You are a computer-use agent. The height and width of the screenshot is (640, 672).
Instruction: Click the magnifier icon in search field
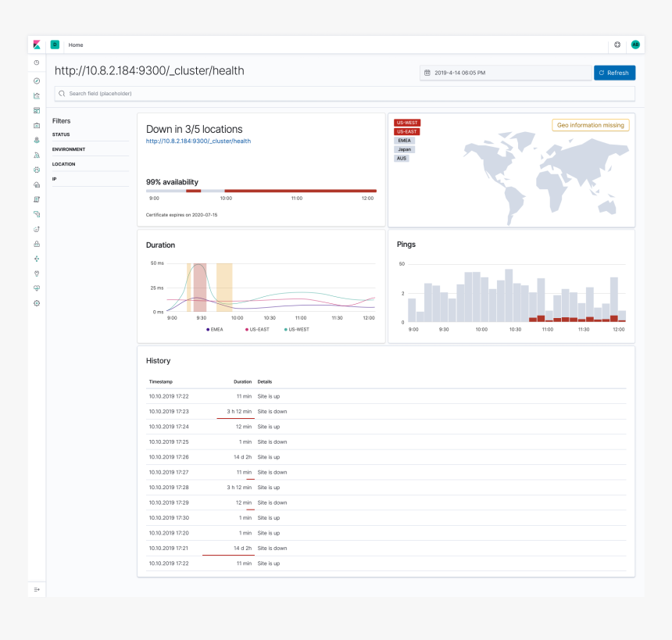62,94
